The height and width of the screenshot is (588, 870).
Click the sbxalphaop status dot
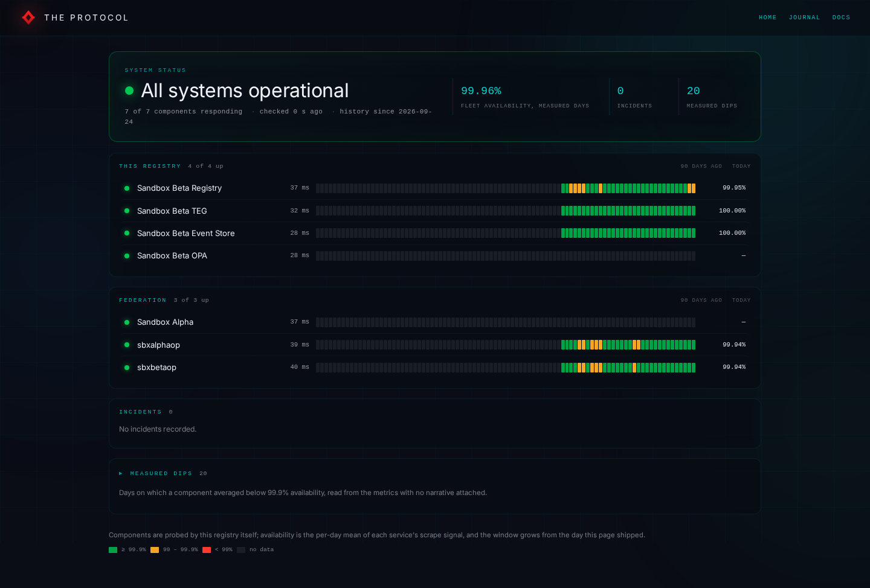pyautogui.click(x=127, y=345)
